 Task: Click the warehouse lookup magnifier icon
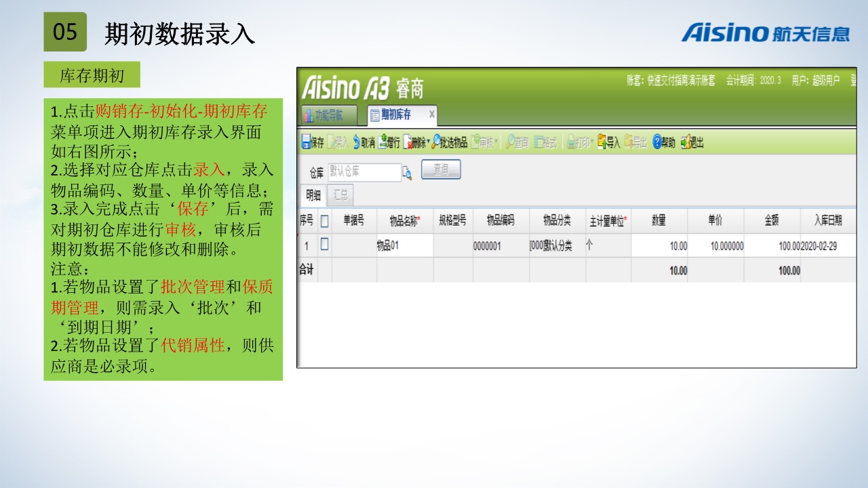[x=407, y=173]
